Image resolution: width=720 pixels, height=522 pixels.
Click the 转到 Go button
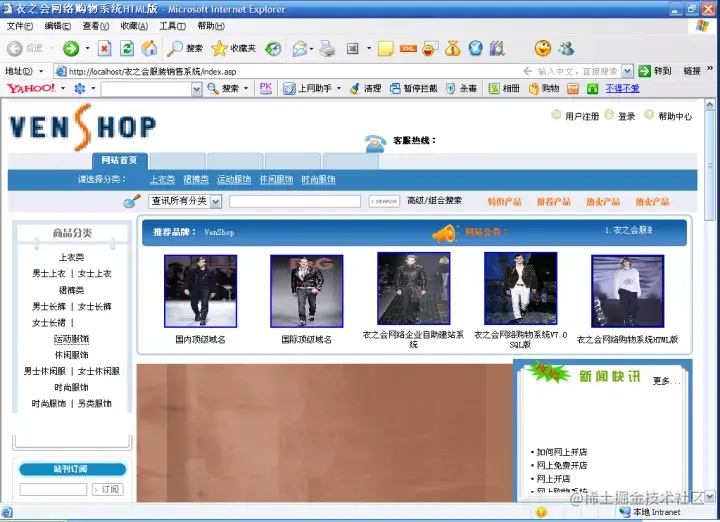tap(655, 71)
